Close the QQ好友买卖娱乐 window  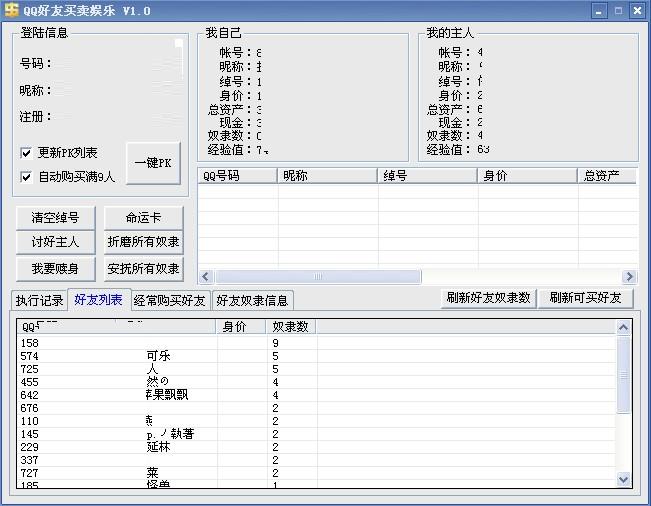(x=637, y=11)
